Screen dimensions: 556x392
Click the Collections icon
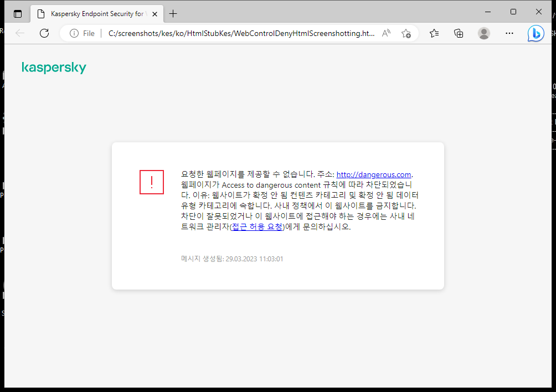click(459, 33)
